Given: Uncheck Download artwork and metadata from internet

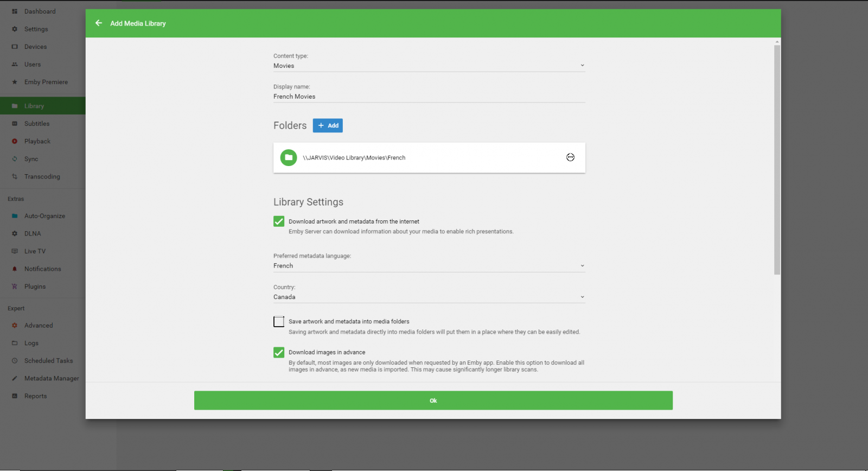Looking at the screenshot, I should pos(279,221).
